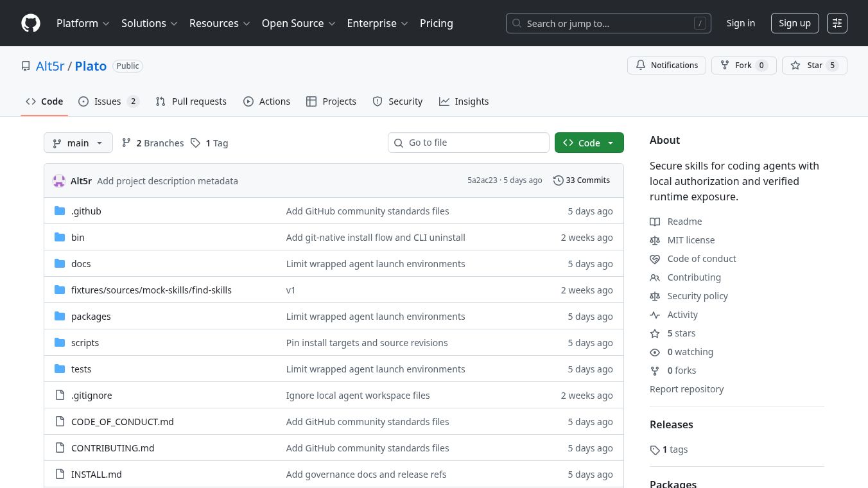This screenshot has width=868, height=488.
Task: Open the 33 Commits history
Action: (x=581, y=180)
